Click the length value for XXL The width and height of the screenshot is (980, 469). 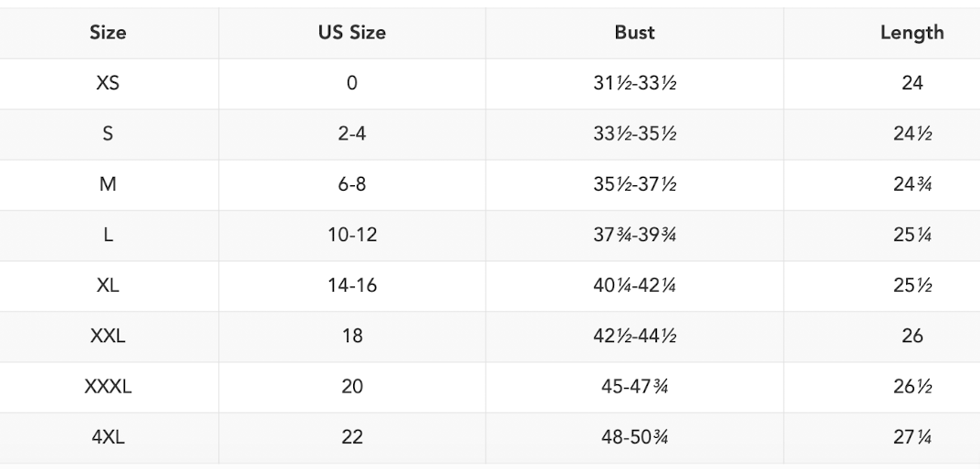912,336
